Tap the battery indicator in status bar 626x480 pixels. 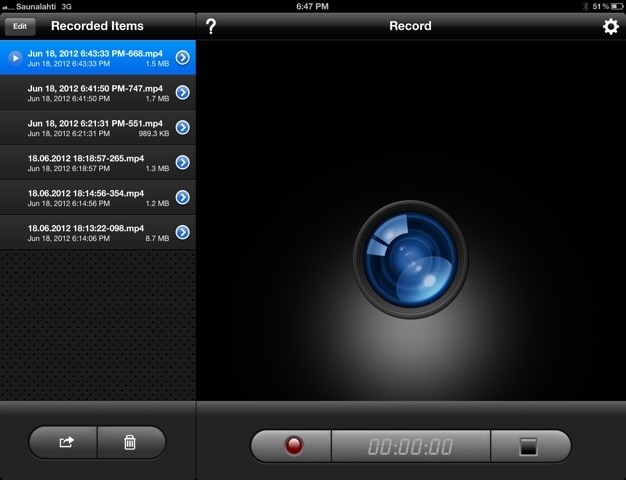[x=616, y=6]
